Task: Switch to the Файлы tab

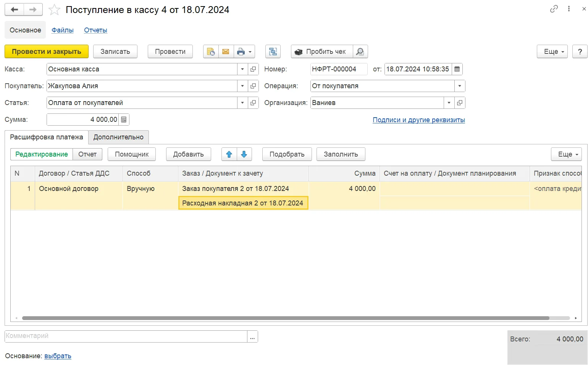Action: coord(63,30)
